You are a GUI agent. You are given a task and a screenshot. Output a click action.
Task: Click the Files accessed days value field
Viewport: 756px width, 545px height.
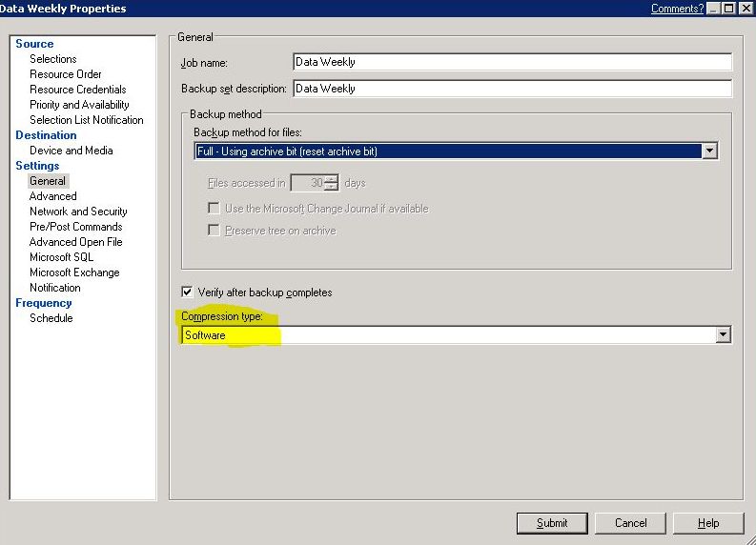(308, 183)
